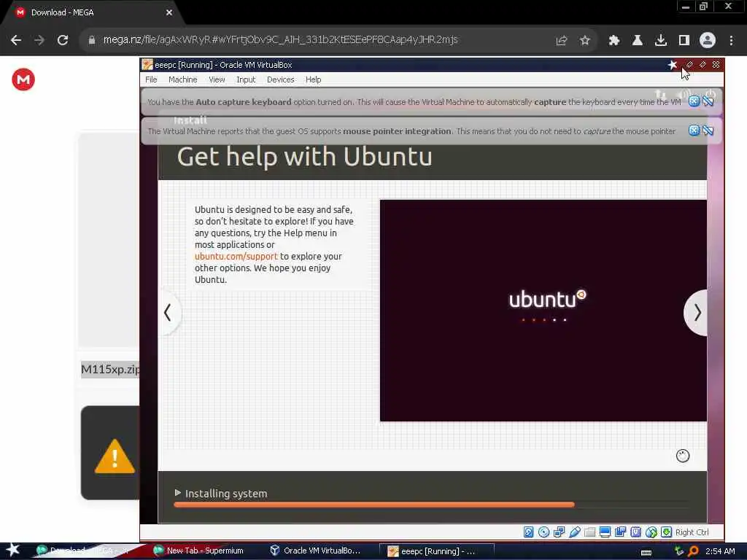Click the flask experiments icon in browser toolbar
Viewport: 747px width, 560px height.
click(638, 41)
